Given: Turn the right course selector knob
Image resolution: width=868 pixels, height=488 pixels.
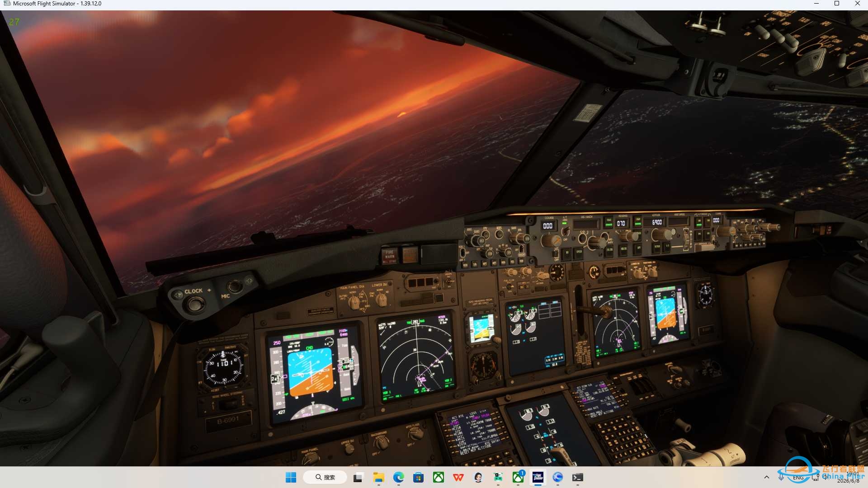Looking at the screenshot, I should pyautogui.click(x=726, y=231).
